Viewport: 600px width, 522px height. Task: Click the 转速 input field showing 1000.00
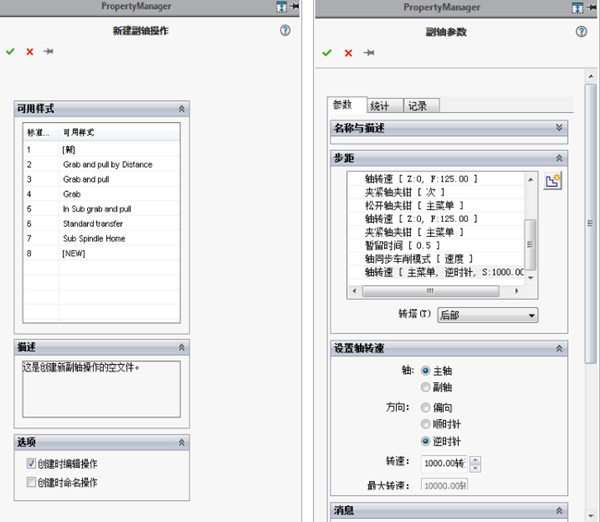point(443,464)
